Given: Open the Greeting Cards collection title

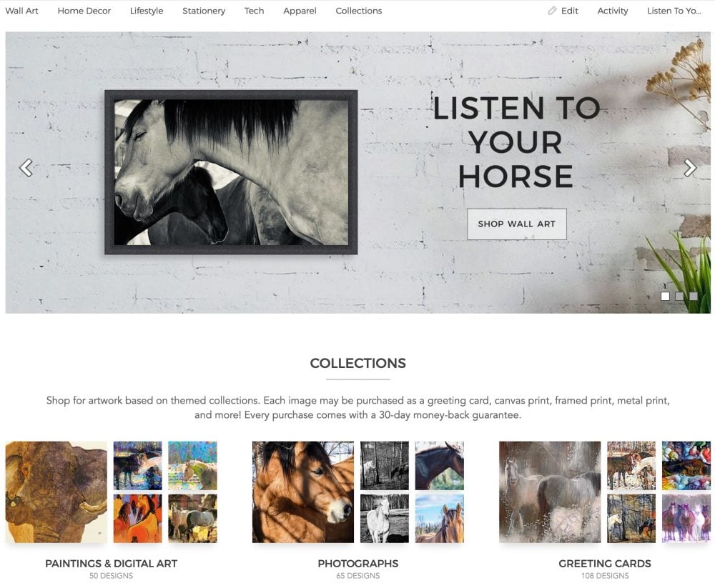Looking at the screenshot, I should pos(605,564).
